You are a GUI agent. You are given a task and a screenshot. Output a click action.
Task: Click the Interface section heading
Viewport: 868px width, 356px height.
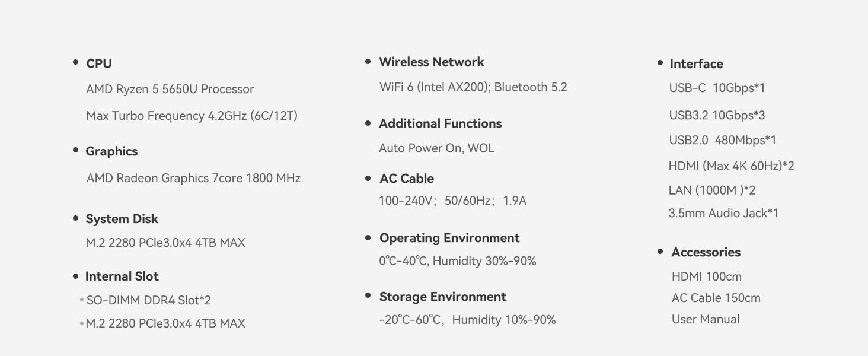(696, 64)
